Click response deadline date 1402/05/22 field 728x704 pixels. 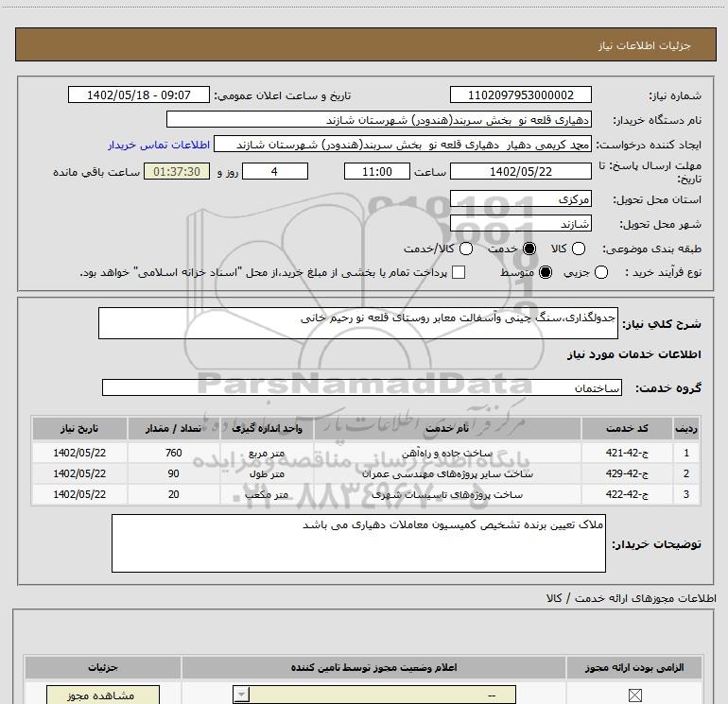520,171
